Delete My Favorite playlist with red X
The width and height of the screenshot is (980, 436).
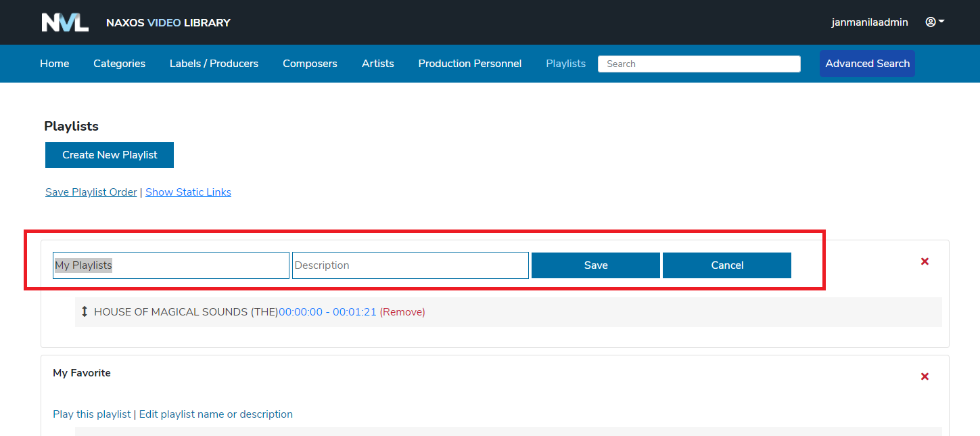(925, 376)
